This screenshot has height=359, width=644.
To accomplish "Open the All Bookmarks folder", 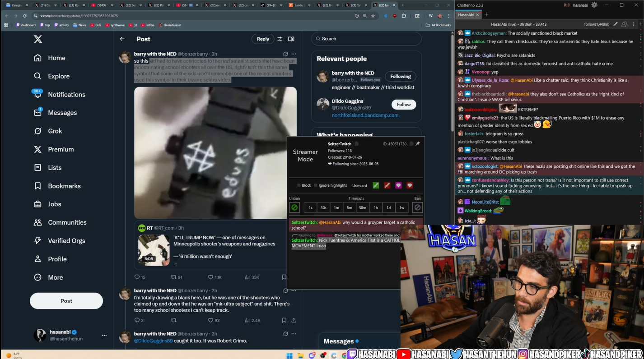I will [438, 25].
